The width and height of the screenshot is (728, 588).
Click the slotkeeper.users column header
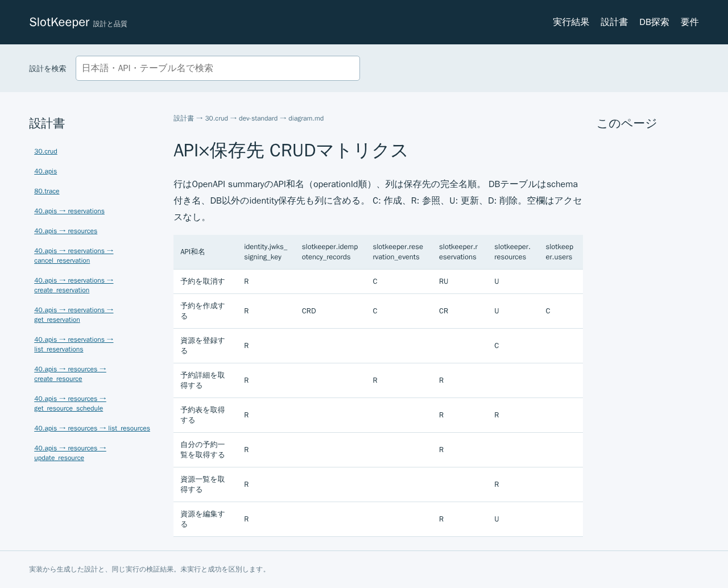point(560,252)
